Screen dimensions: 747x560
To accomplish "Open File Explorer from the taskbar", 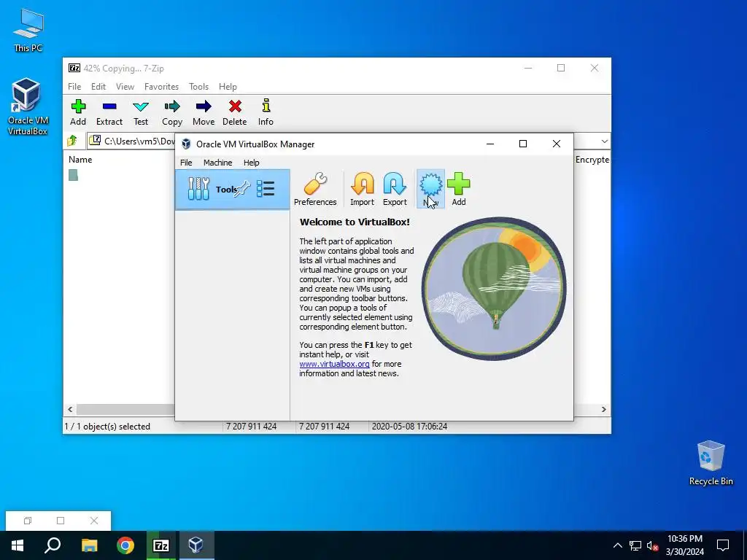I will pyautogui.click(x=89, y=545).
